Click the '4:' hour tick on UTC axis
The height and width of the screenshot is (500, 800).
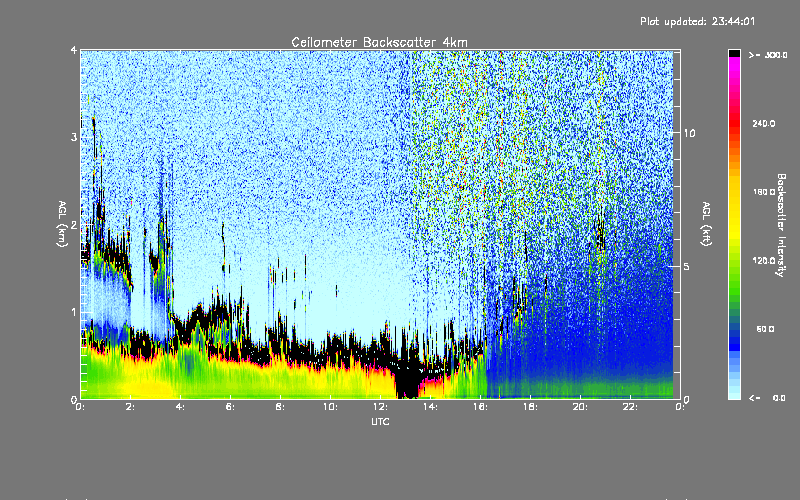(x=181, y=407)
